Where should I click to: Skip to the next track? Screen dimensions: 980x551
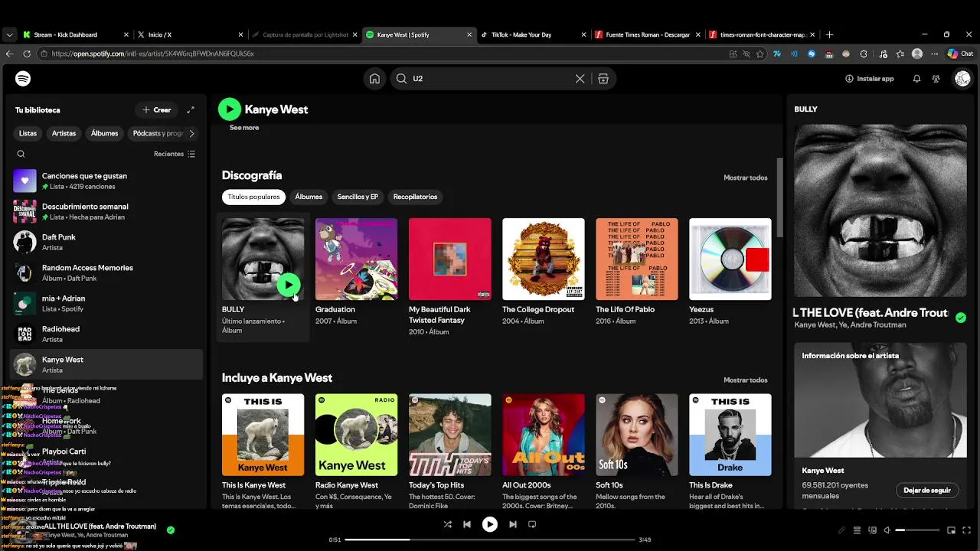click(513, 524)
